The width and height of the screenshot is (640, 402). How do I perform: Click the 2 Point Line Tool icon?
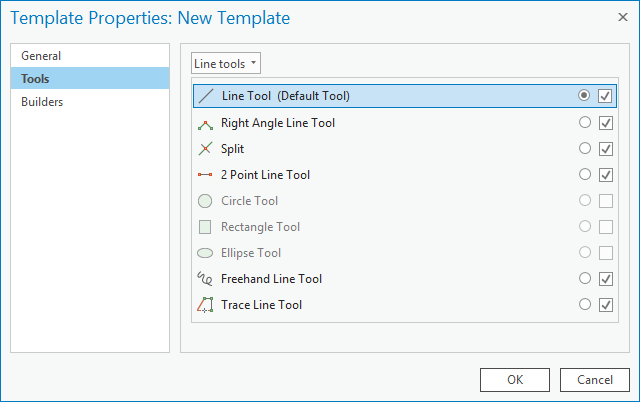pyautogui.click(x=205, y=175)
